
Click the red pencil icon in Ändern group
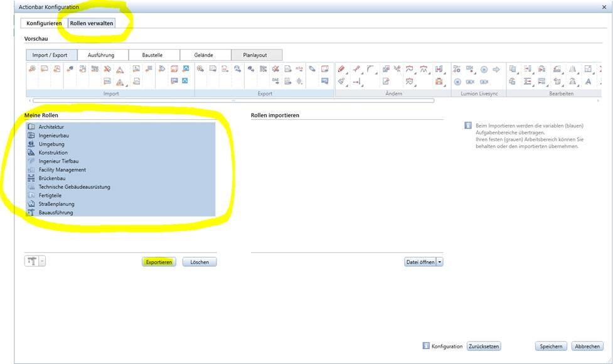pos(341,69)
